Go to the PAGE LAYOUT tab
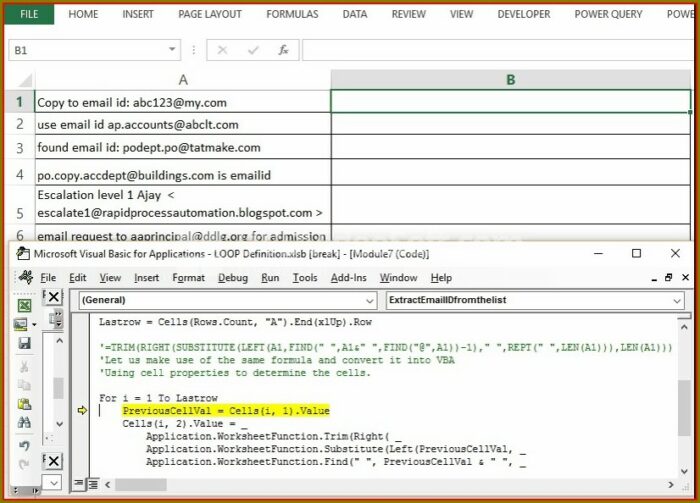Screen dimensions: 700x503 pos(210,14)
